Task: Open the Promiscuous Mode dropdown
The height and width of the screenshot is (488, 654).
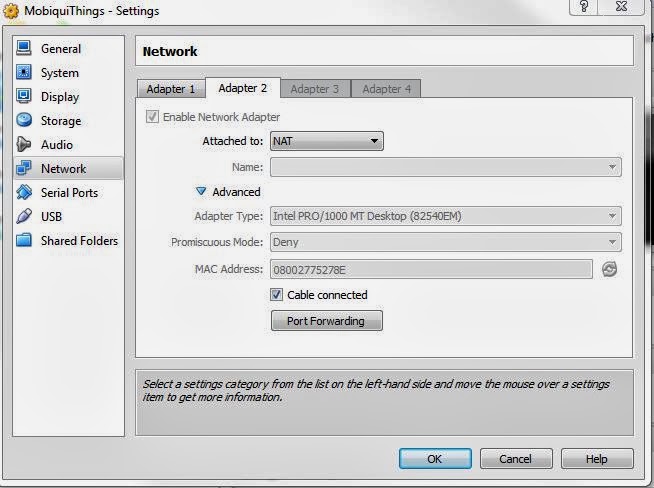Action: pos(445,242)
